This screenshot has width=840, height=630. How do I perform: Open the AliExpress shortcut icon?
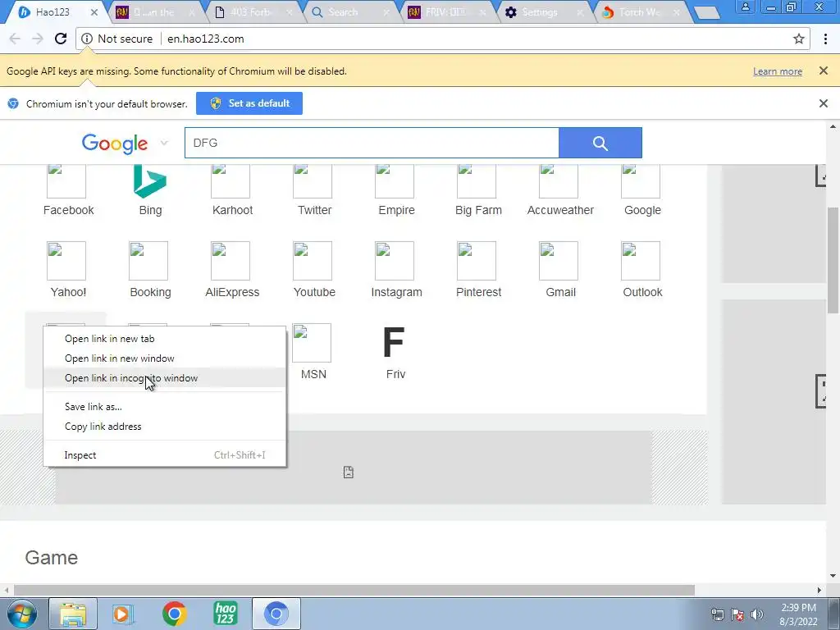[231, 261]
